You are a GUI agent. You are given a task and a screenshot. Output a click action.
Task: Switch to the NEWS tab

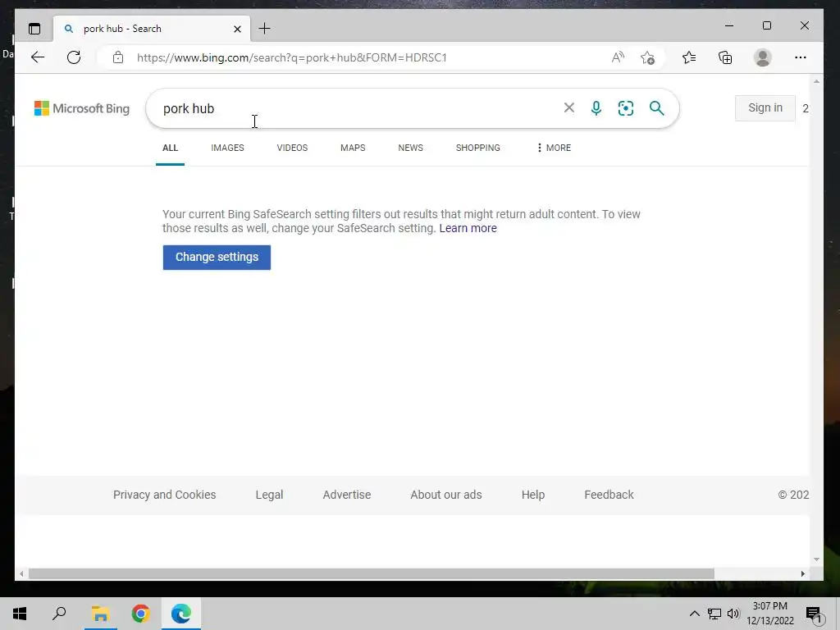410,148
